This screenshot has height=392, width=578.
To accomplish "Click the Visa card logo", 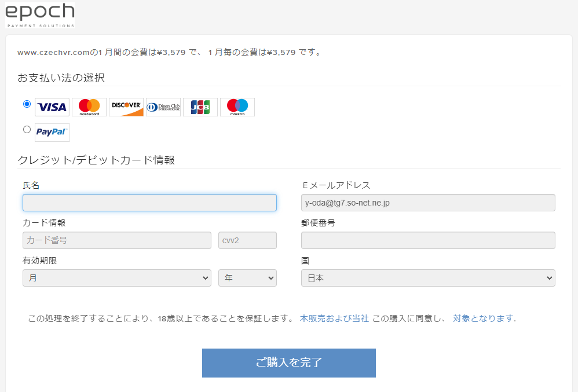I will [x=52, y=107].
